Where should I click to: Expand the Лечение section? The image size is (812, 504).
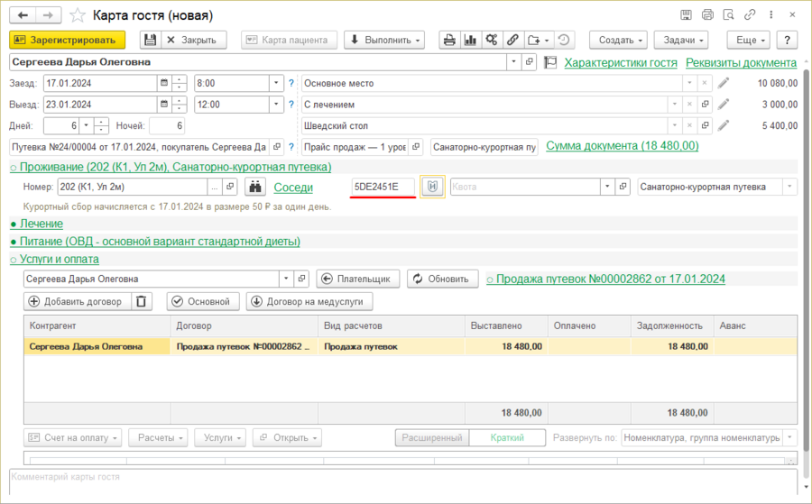(36, 224)
